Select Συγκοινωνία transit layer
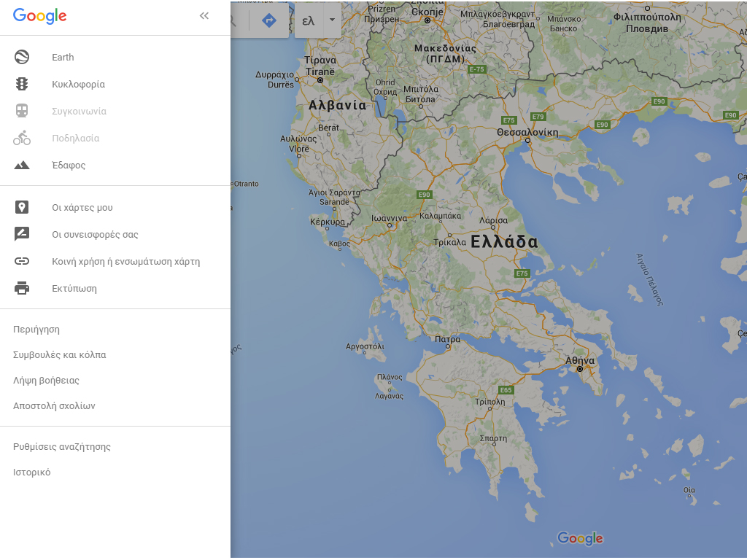 coord(79,112)
